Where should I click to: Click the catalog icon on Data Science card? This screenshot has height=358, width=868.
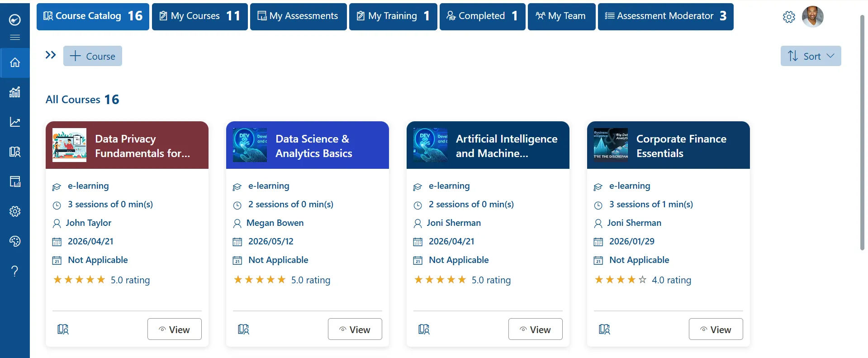243,329
